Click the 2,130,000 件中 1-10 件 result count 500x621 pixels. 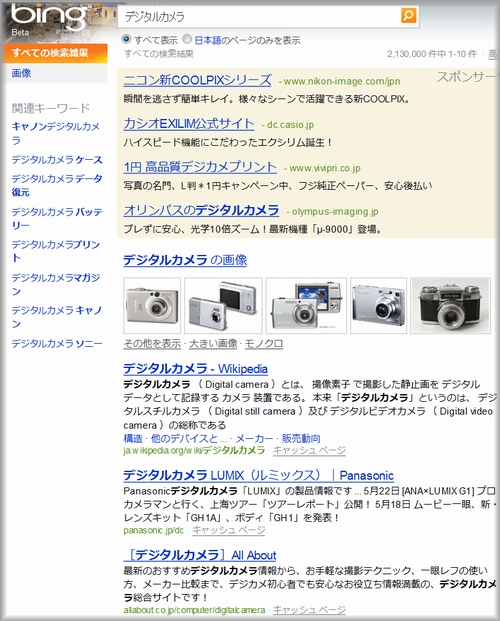pyautogui.click(x=432, y=54)
